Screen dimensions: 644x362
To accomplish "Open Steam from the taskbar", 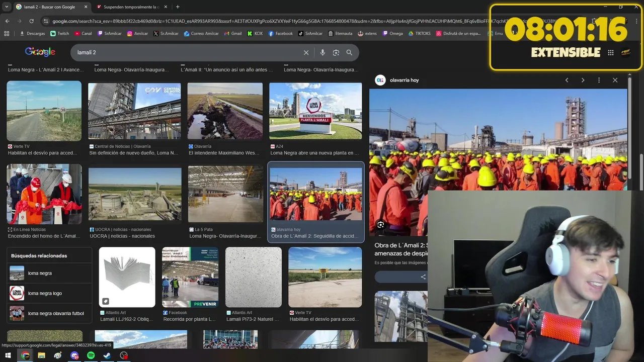I will point(107,355).
